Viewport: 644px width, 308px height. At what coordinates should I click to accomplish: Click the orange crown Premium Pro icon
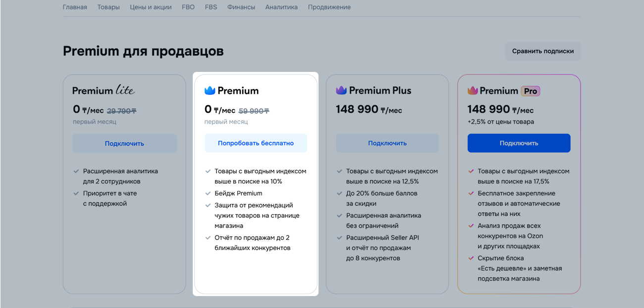click(473, 91)
